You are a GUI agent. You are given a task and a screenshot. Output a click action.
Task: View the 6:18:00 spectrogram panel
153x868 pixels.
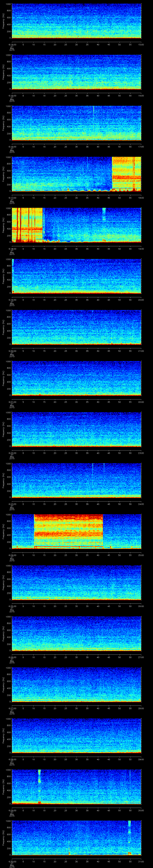(x=76, y=225)
